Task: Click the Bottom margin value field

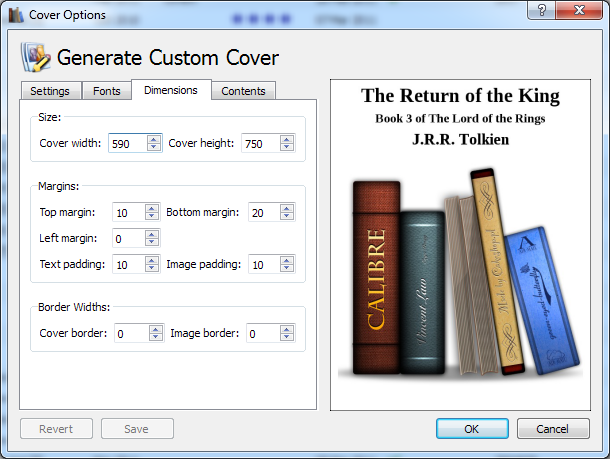Action: (265, 212)
